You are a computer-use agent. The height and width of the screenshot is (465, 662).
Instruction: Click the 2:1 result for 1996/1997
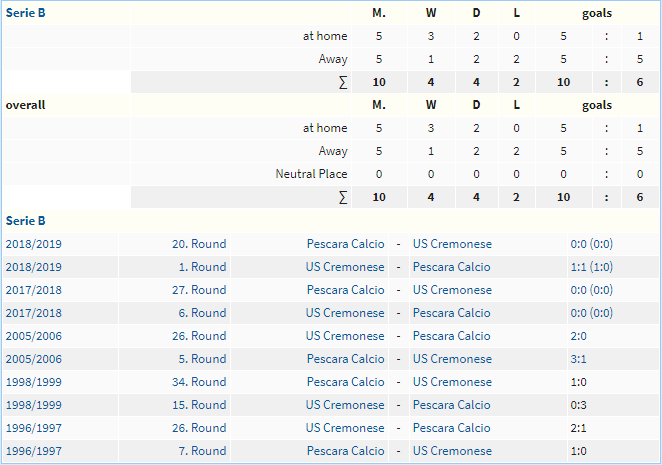point(578,428)
